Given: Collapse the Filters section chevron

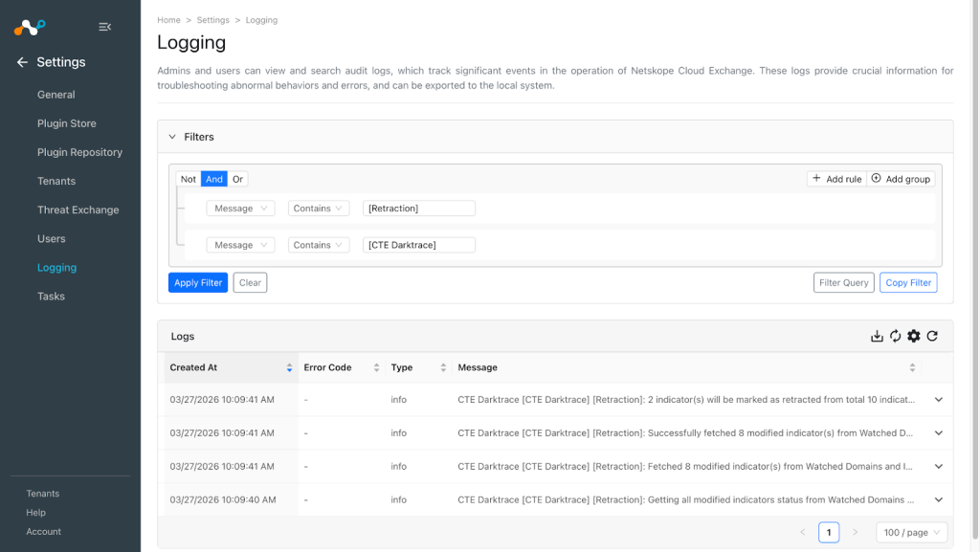Looking at the screenshot, I should click(172, 137).
